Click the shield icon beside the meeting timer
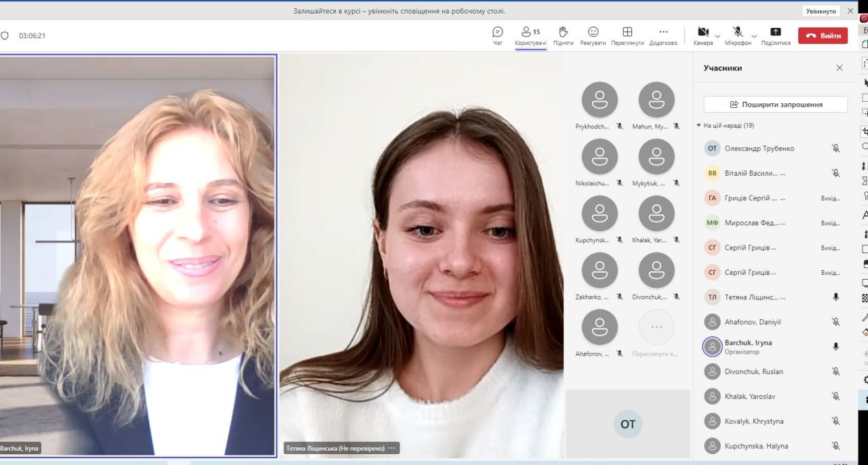The width and height of the screenshot is (868, 465). [5, 36]
